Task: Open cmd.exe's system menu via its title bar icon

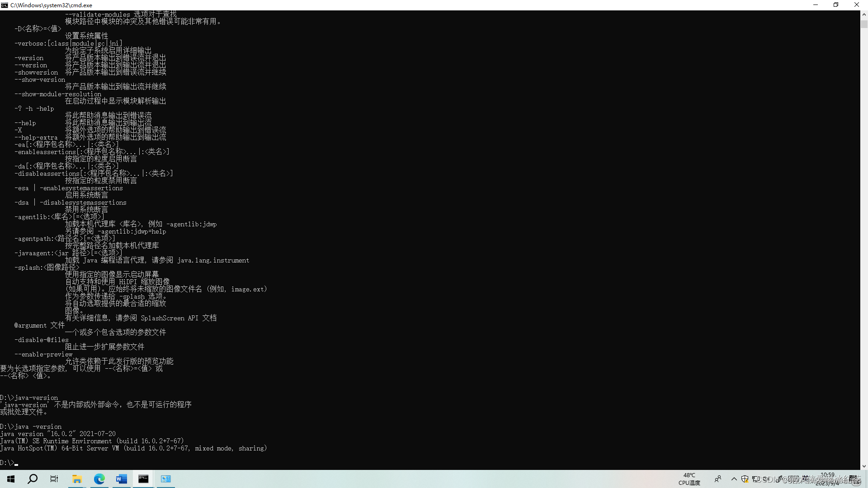Action: pyautogui.click(x=4, y=5)
